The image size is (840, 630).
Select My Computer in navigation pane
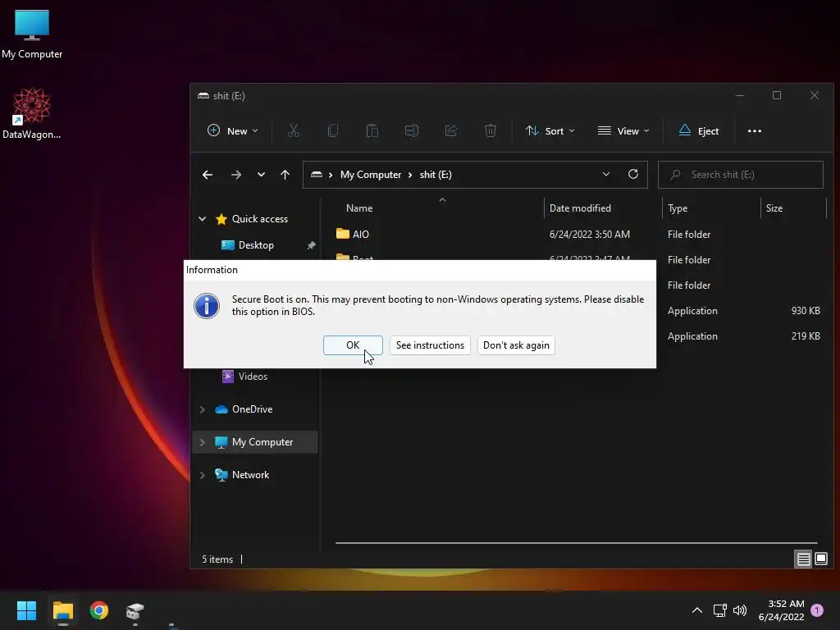pos(262,442)
